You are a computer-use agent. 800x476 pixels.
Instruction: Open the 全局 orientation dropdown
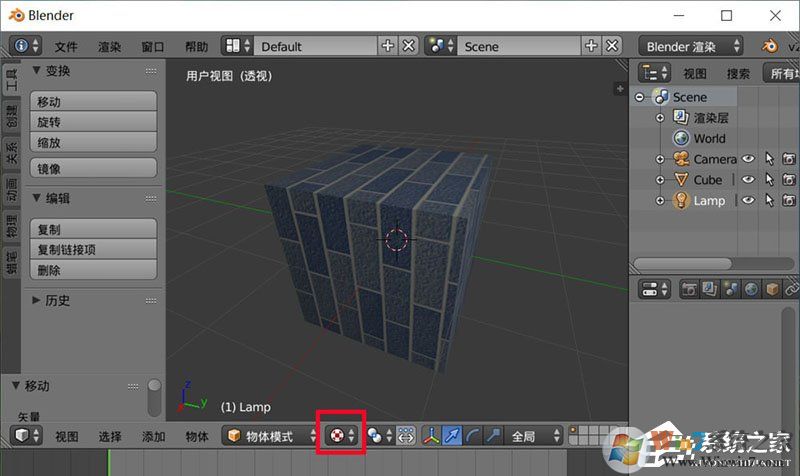coord(535,436)
